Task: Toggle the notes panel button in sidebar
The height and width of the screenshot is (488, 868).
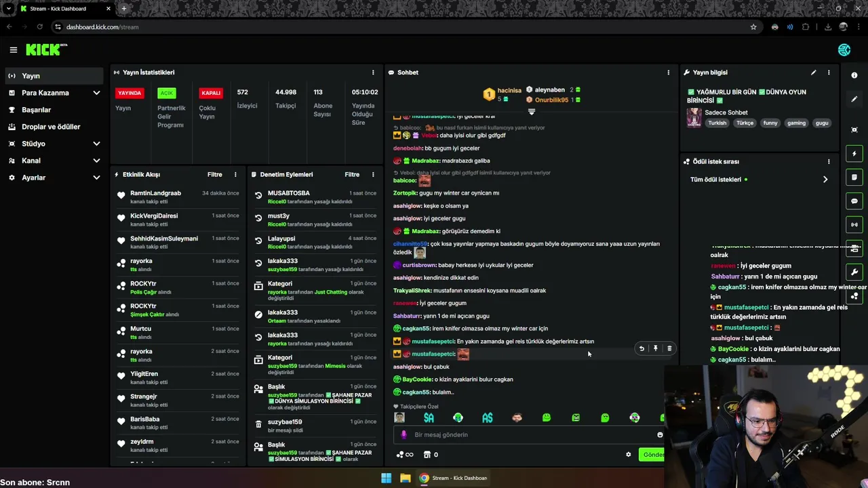Action: [854, 178]
